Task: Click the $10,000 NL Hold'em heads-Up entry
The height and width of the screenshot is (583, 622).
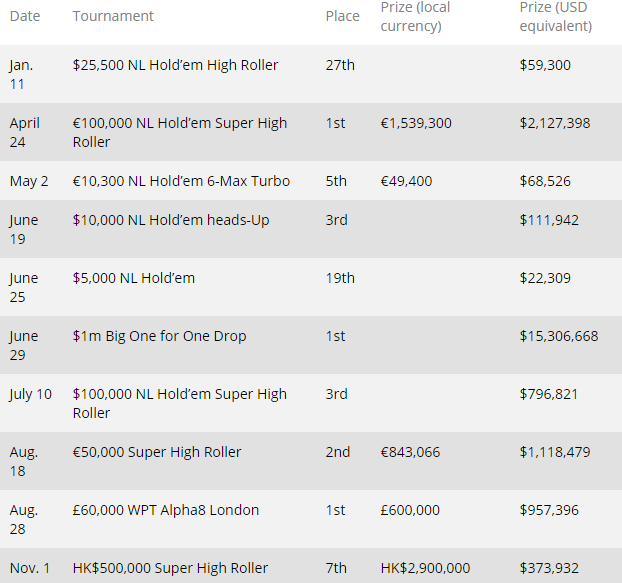Action: tap(170, 220)
